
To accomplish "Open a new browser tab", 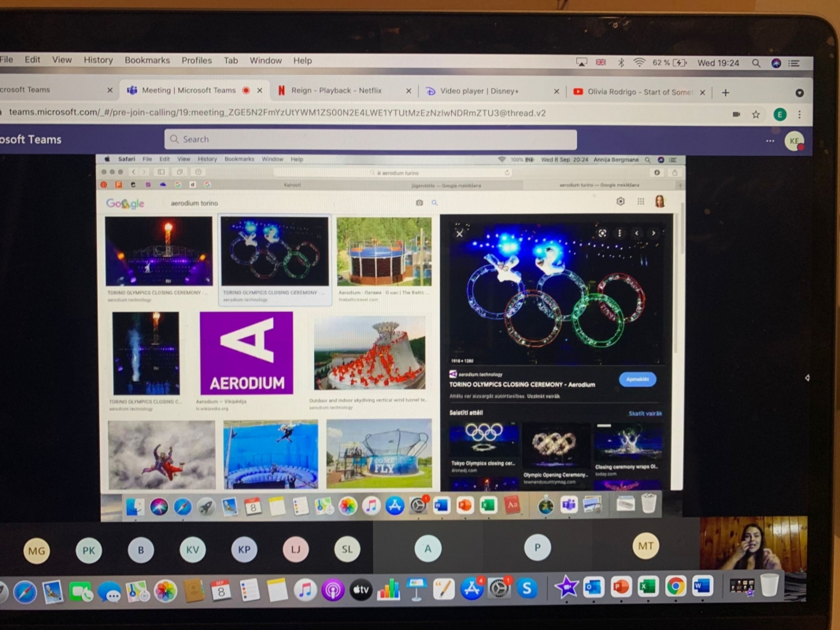I will 725,92.
